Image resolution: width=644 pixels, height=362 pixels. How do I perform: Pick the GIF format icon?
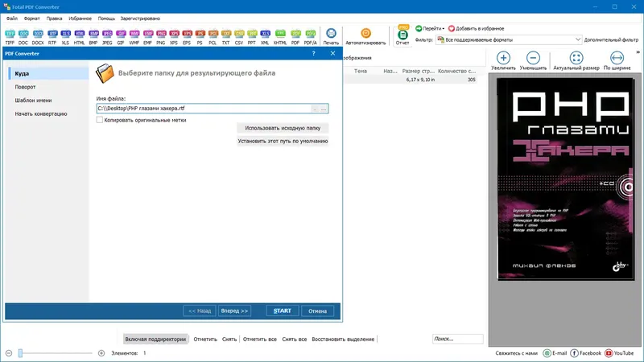(x=120, y=36)
